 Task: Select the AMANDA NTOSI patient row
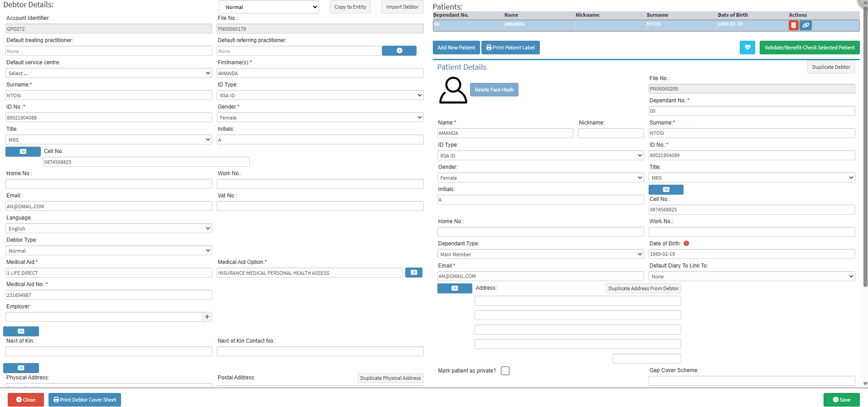pyautogui.click(x=589, y=25)
